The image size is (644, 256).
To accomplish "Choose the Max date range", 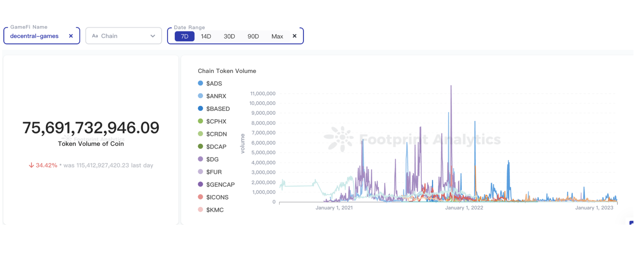I will coord(277,36).
